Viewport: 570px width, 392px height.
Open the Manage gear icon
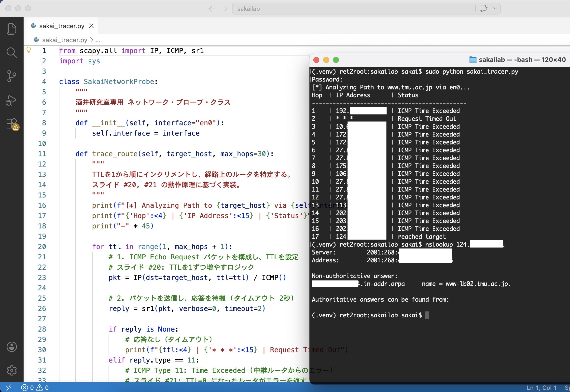[x=12, y=370]
